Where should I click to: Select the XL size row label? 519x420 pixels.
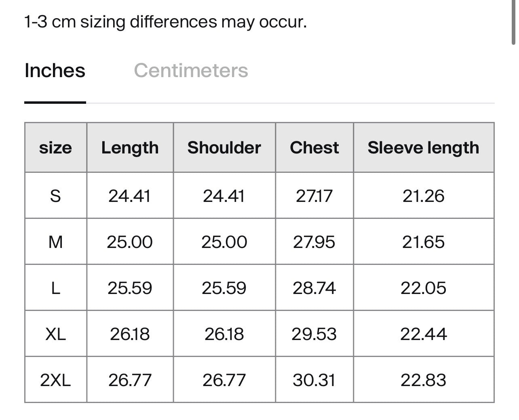point(56,334)
